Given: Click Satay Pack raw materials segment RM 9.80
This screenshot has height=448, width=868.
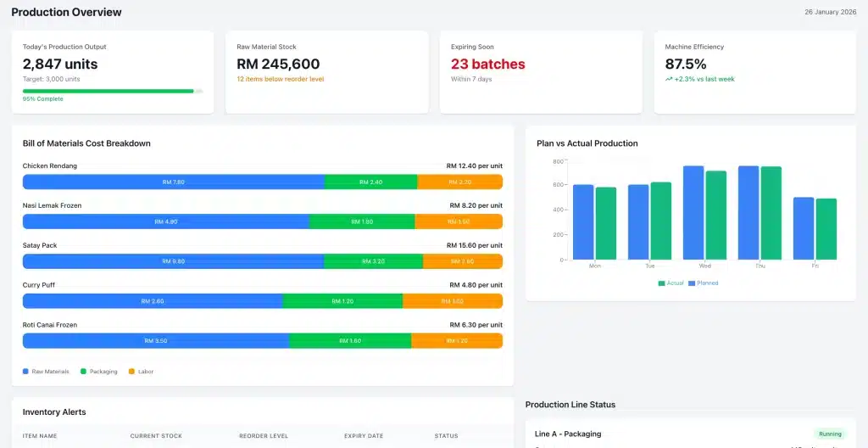Looking at the screenshot, I should click(x=173, y=261).
